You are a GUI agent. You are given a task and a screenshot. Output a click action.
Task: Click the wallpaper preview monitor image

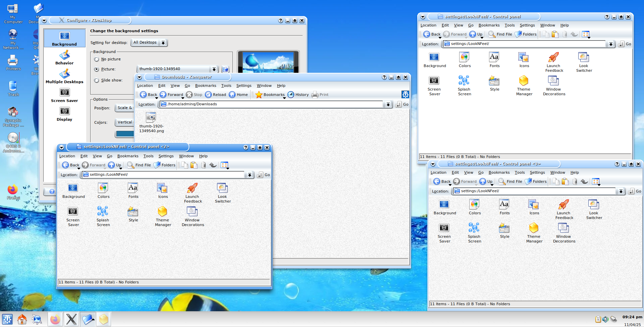coord(268,62)
